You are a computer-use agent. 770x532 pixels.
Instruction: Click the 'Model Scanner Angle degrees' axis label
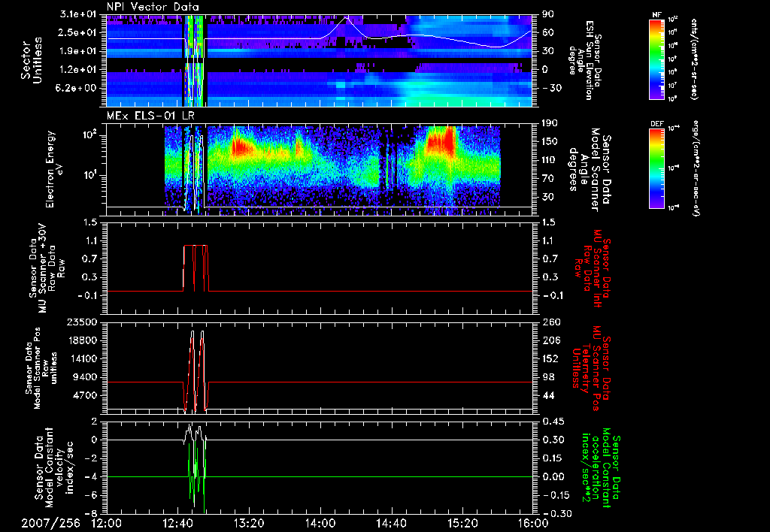591,170
